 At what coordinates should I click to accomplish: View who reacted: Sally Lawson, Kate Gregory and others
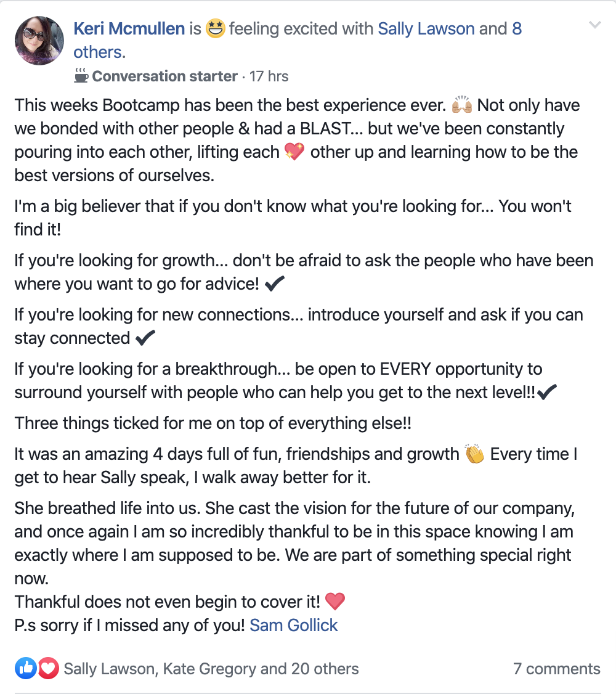click(211, 669)
